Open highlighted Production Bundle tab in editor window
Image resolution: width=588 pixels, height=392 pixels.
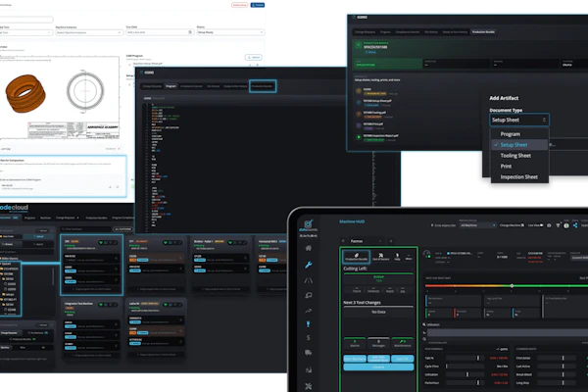point(263,86)
